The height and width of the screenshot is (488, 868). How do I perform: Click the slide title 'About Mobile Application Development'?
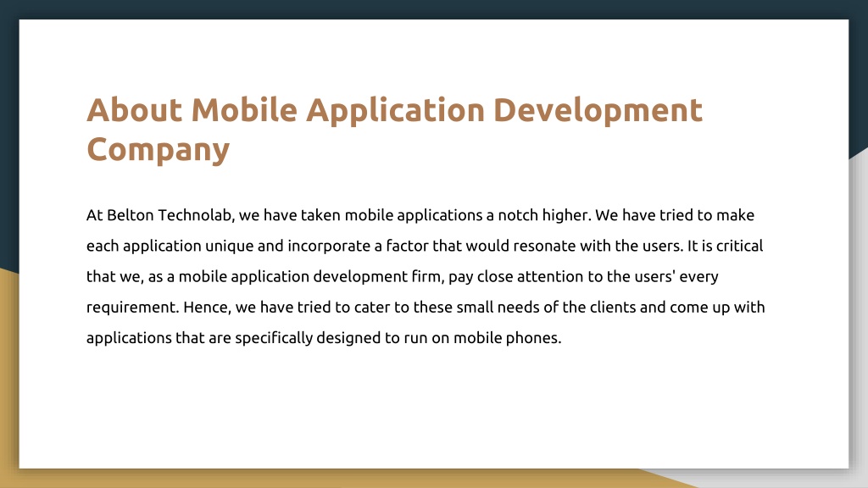(394, 111)
